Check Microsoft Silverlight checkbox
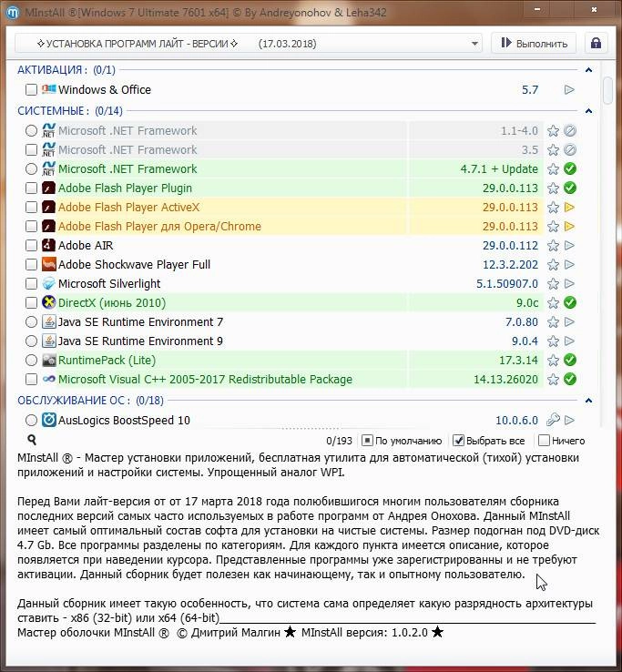 click(x=31, y=284)
